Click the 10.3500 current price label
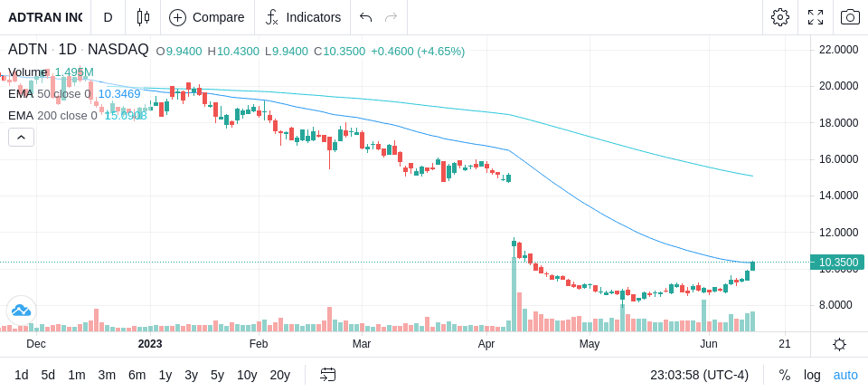 (x=837, y=263)
